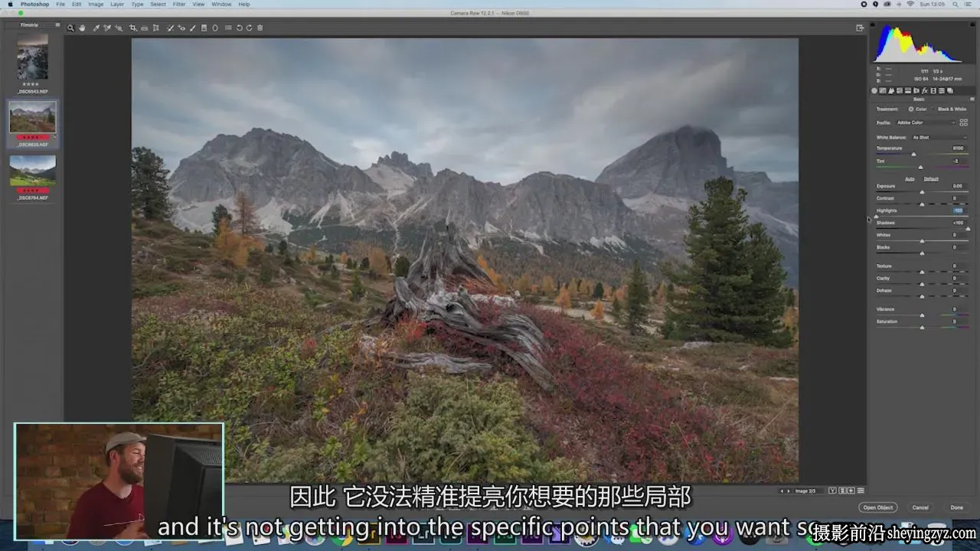Click the Auto link
Image resolution: width=980 pixels, height=551 pixels.
[x=910, y=179]
